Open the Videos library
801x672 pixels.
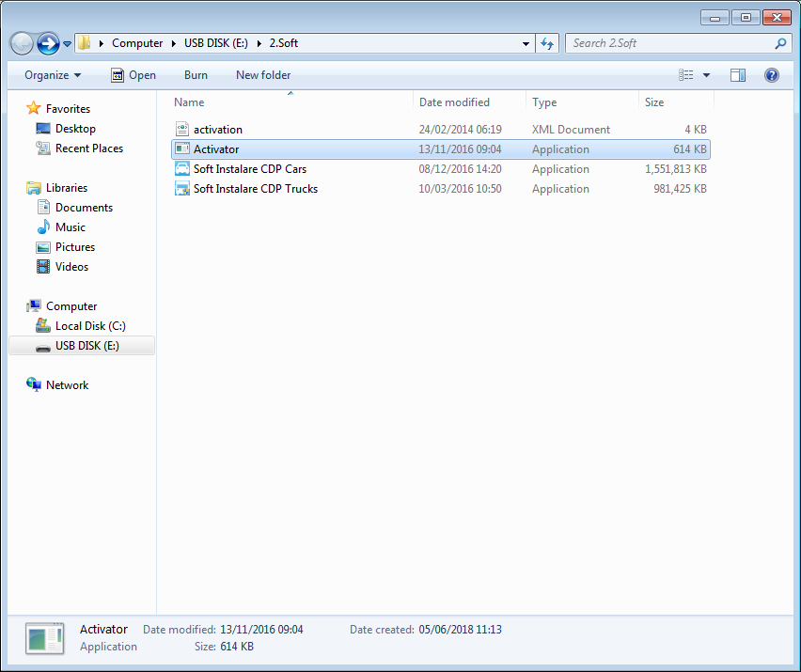click(71, 267)
